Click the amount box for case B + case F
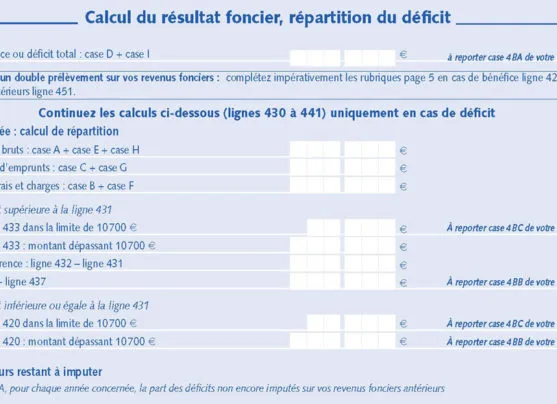The width and height of the screenshot is (557, 404). (x=342, y=185)
